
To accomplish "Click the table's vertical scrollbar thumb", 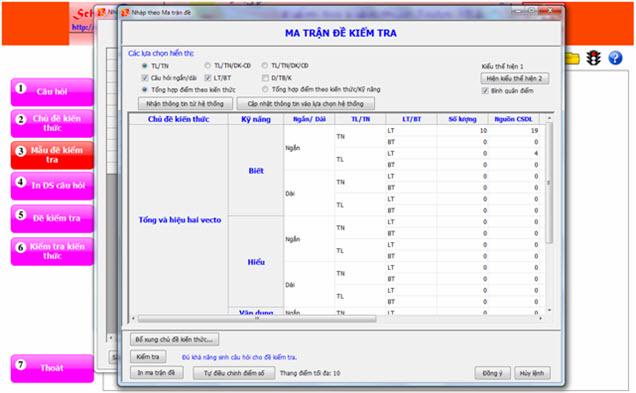I will pos(549,183).
